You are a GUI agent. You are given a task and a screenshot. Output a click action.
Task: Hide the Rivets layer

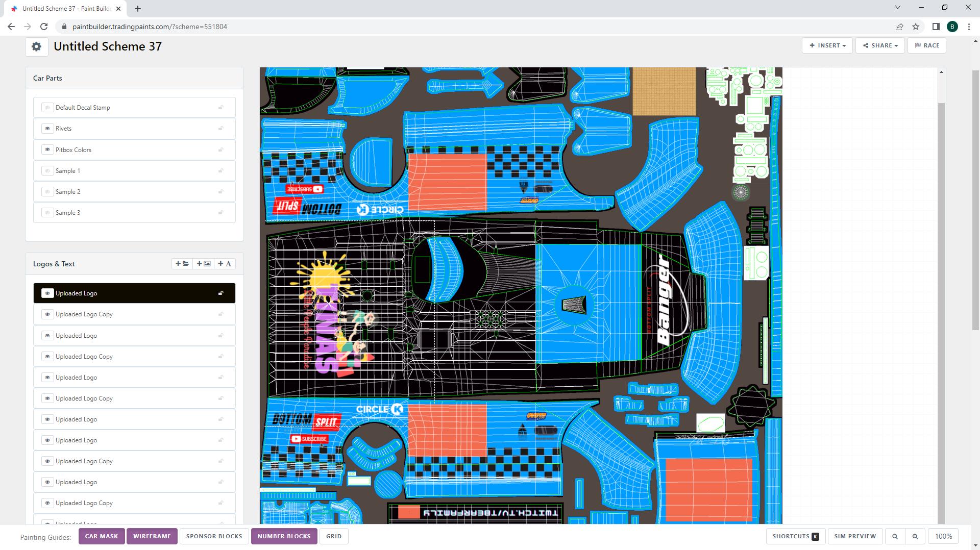coord(47,129)
